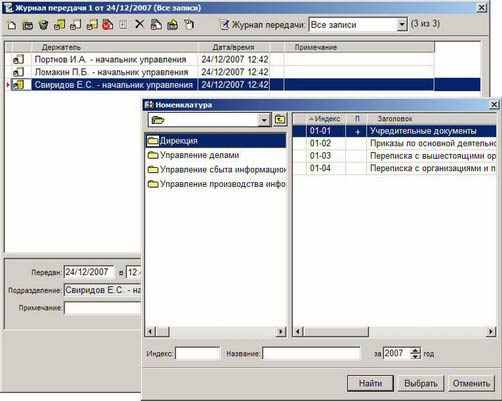Click the folder with yellow arrow icon
This screenshot has width=502, height=401.
click(x=172, y=25)
